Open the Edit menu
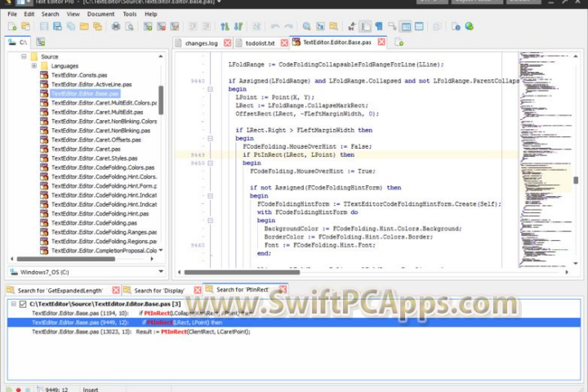This screenshot has width=588, height=392. [29, 14]
